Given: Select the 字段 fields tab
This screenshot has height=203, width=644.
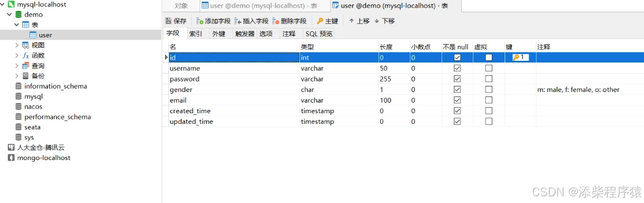Looking at the screenshot, I should click(173, 33).
